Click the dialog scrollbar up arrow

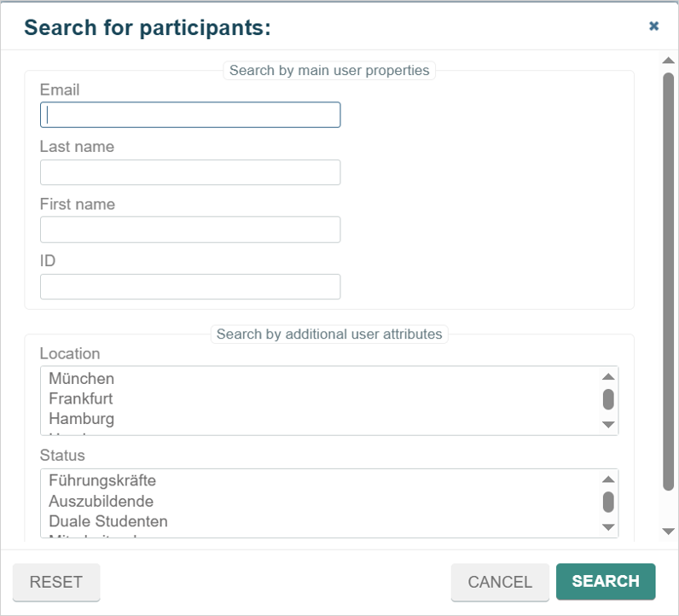click(668, 61)
